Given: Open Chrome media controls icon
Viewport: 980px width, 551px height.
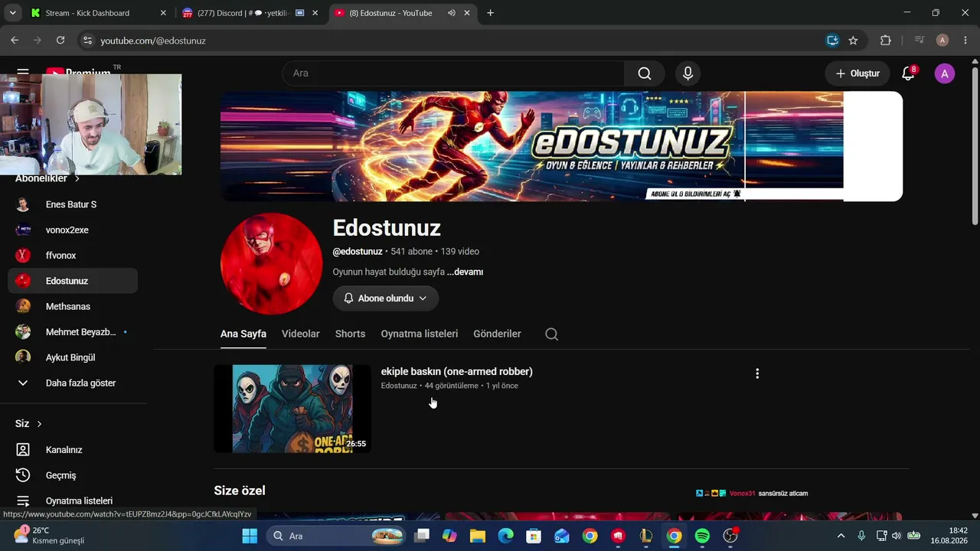Looking at the screenshot, I should [920, 41].
